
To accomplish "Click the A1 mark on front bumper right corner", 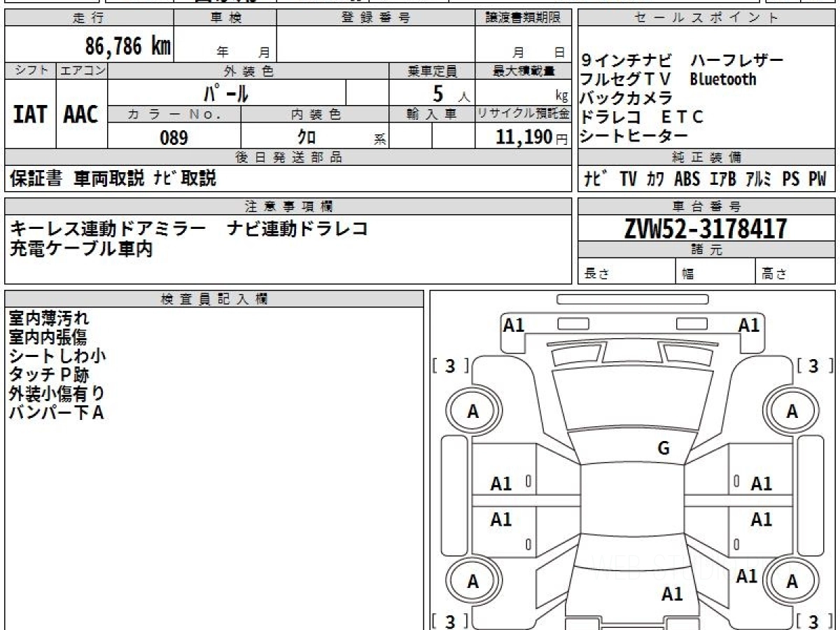I will (749, 325).
